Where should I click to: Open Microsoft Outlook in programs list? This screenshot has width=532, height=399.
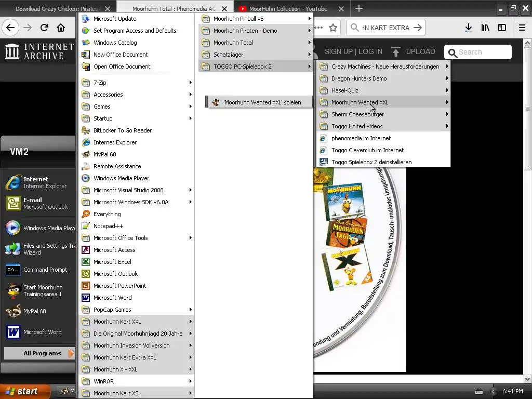tap(136, 274)
